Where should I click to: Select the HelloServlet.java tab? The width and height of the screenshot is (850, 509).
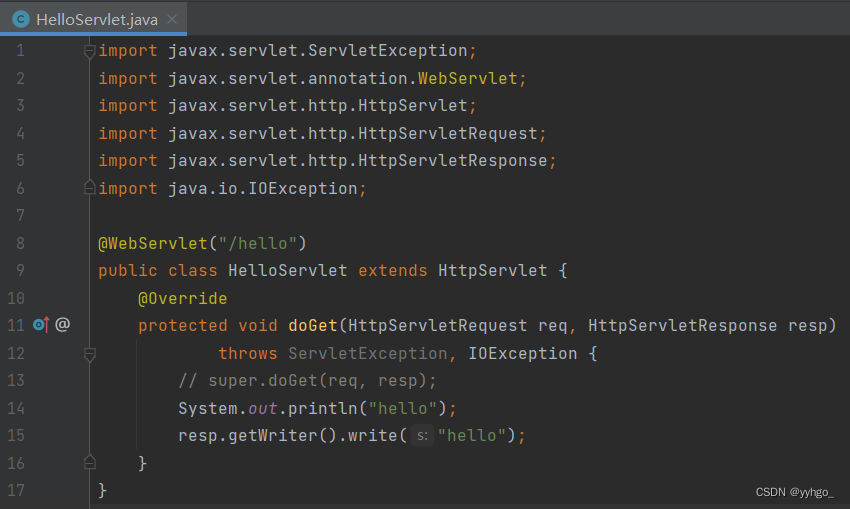(95, 19)
